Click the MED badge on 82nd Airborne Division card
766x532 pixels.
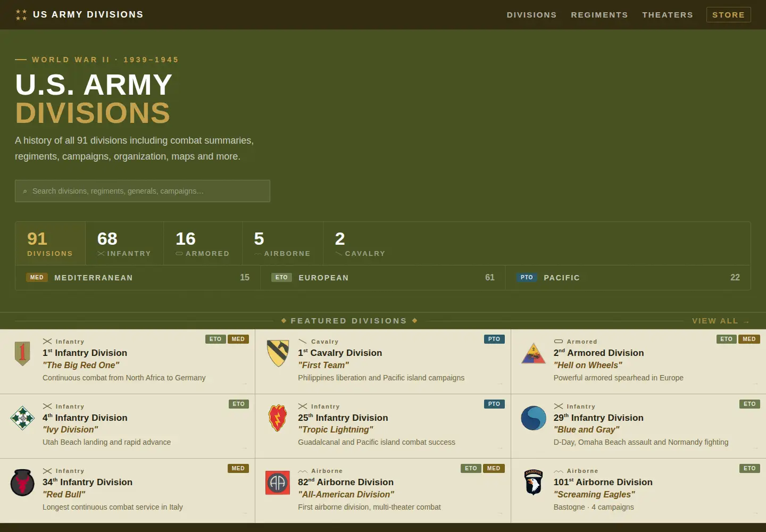[x=494, y=469]
